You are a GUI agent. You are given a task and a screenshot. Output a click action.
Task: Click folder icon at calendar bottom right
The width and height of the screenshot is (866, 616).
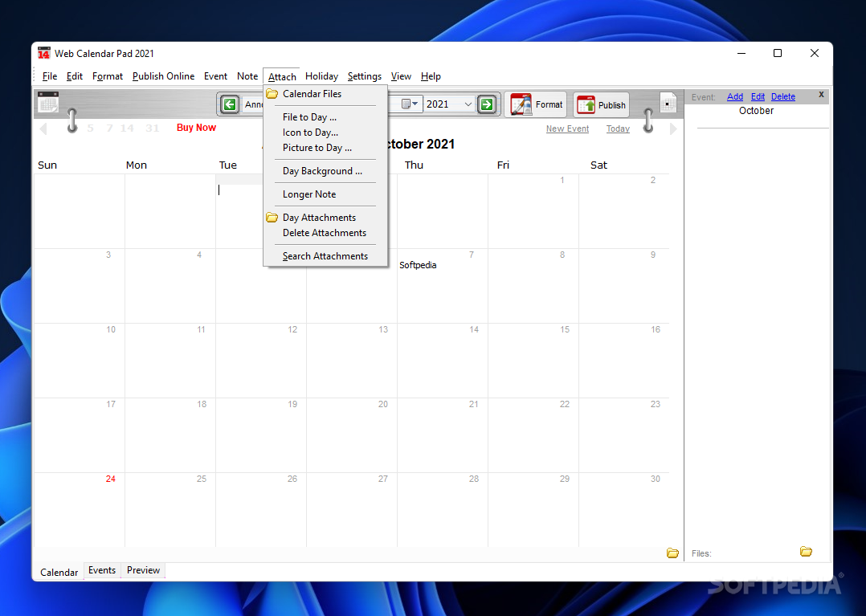pos(672,553)
